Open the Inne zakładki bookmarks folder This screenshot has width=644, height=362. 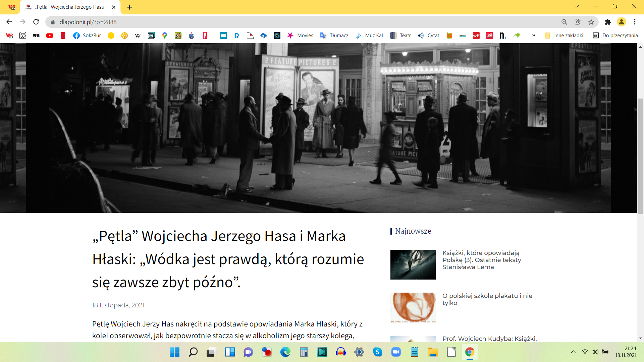pos(564,36)
